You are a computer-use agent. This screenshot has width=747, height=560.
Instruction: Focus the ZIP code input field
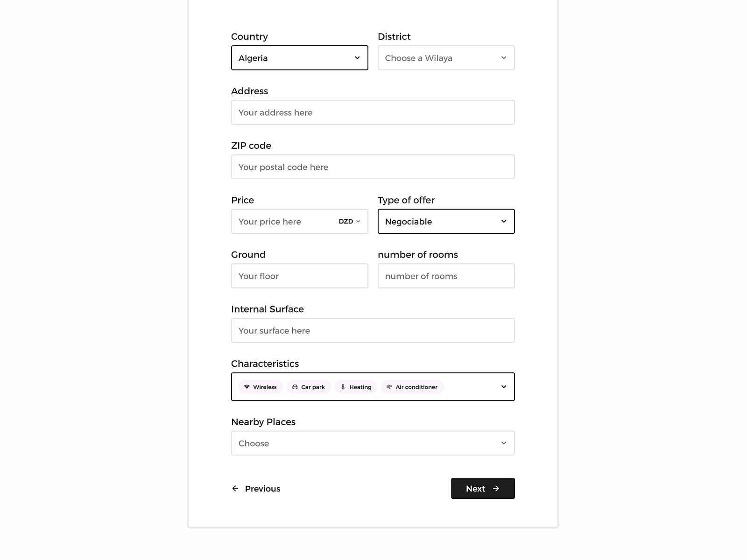pyautogui.click(x=373, y=167)
